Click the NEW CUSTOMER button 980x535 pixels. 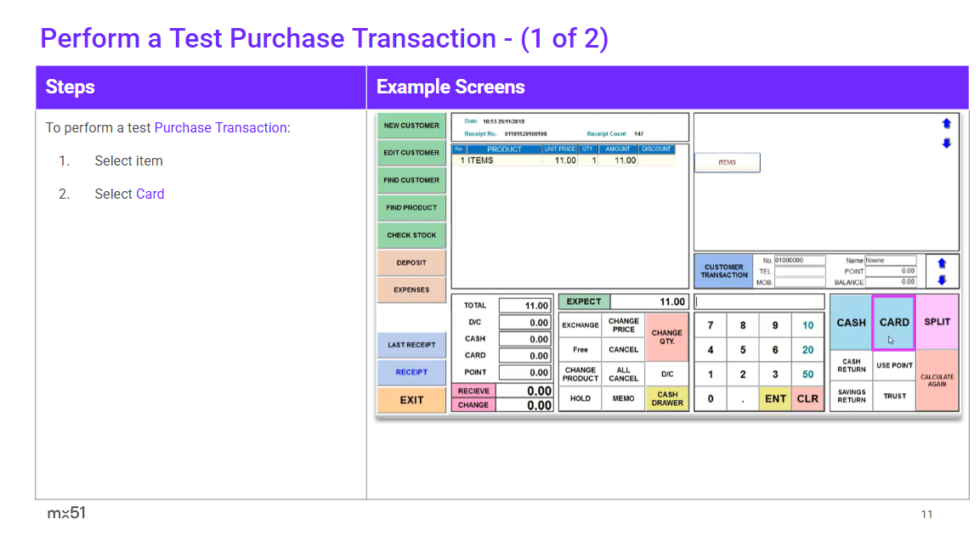(411, 126)
